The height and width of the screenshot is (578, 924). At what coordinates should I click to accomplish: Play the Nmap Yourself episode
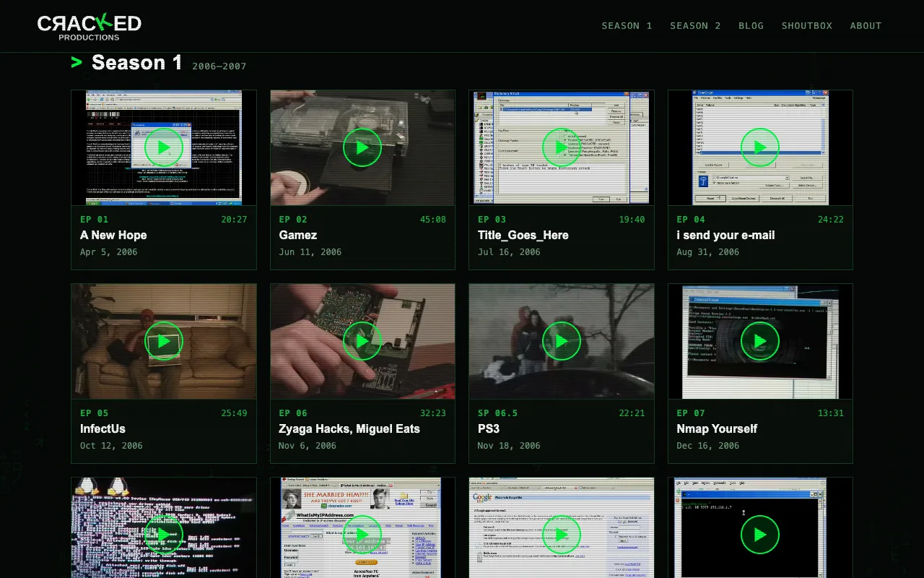760,341
